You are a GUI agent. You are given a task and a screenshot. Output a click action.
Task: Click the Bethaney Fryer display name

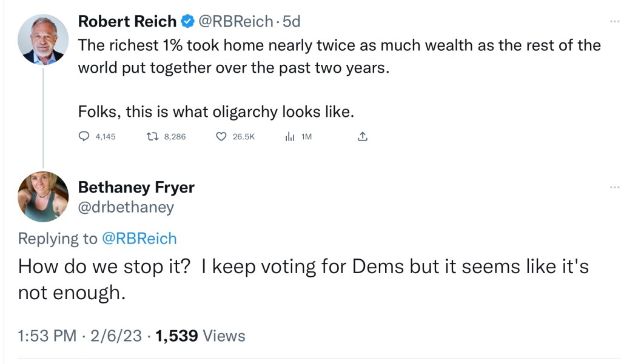point(136,187)
